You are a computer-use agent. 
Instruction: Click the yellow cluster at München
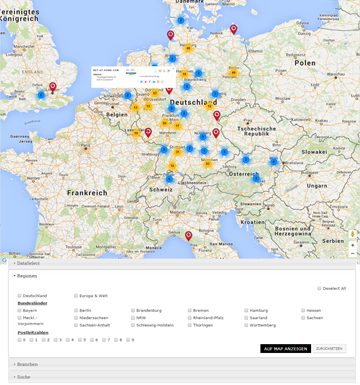click(208, 164)
